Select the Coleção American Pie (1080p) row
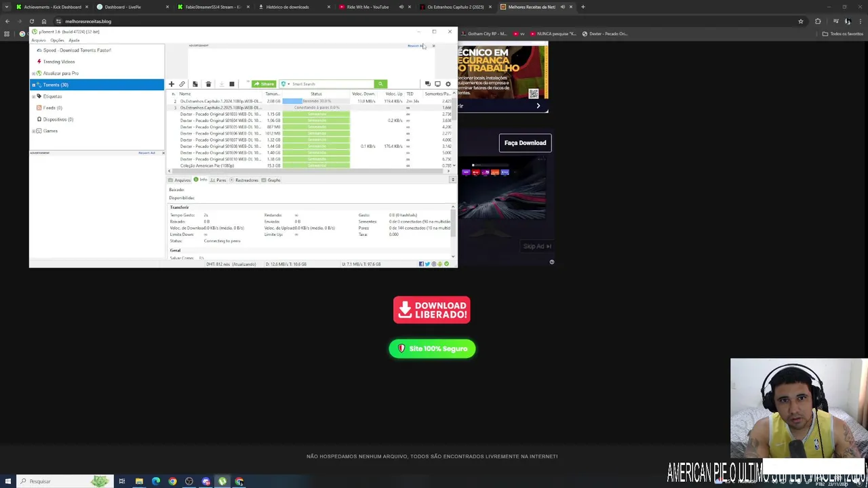Screen dimensions: 868x488 pyautogui.click(x=311, y=165)
